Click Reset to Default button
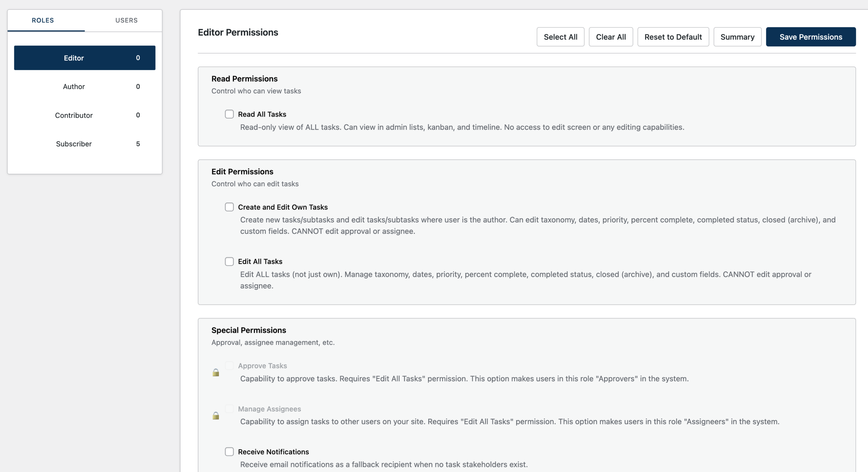The width and height of the screenshot is (868, 472). click(x=673, y=37)
